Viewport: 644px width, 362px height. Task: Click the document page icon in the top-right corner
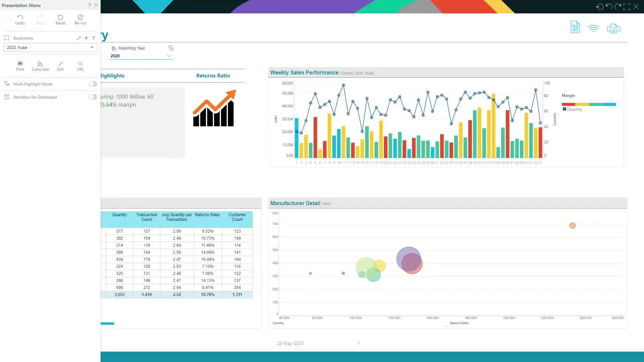pyautogui.click(x=575, y=27)
